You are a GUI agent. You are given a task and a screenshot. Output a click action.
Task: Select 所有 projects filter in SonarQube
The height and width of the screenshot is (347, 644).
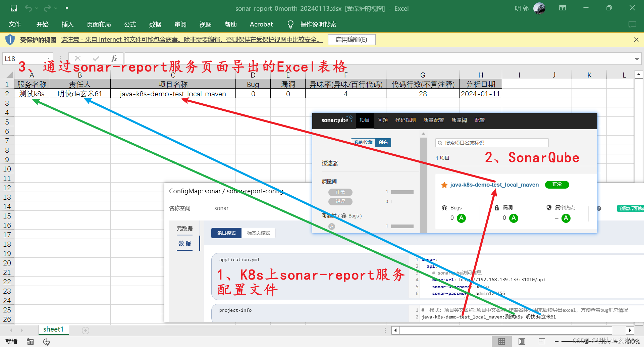click(383, 143)
